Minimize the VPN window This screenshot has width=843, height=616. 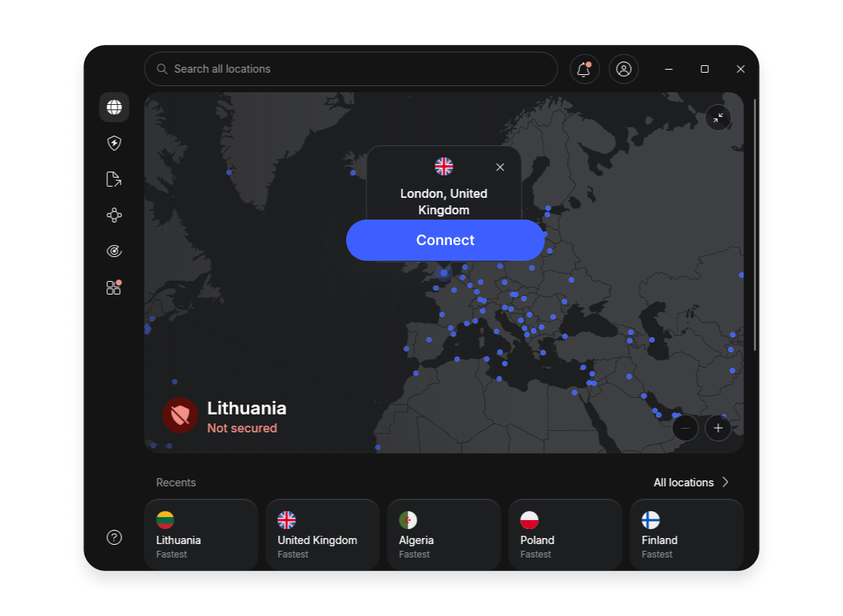[x=669, y=69]
